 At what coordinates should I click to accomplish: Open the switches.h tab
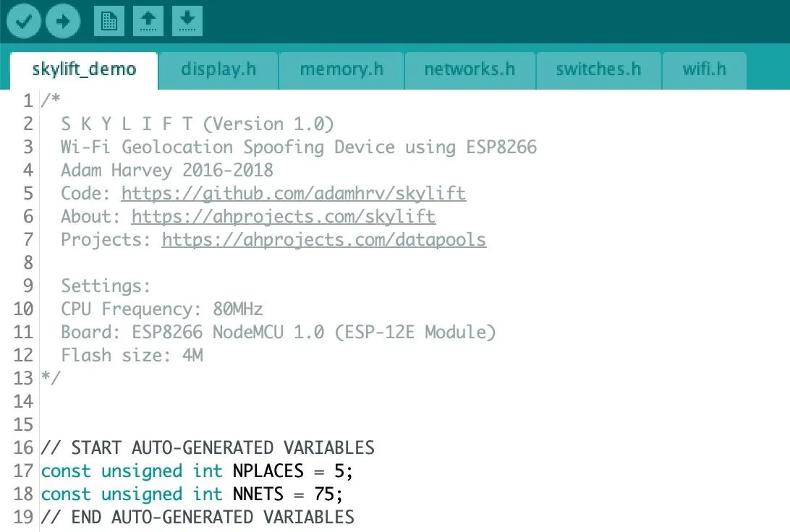coord(598,70)
